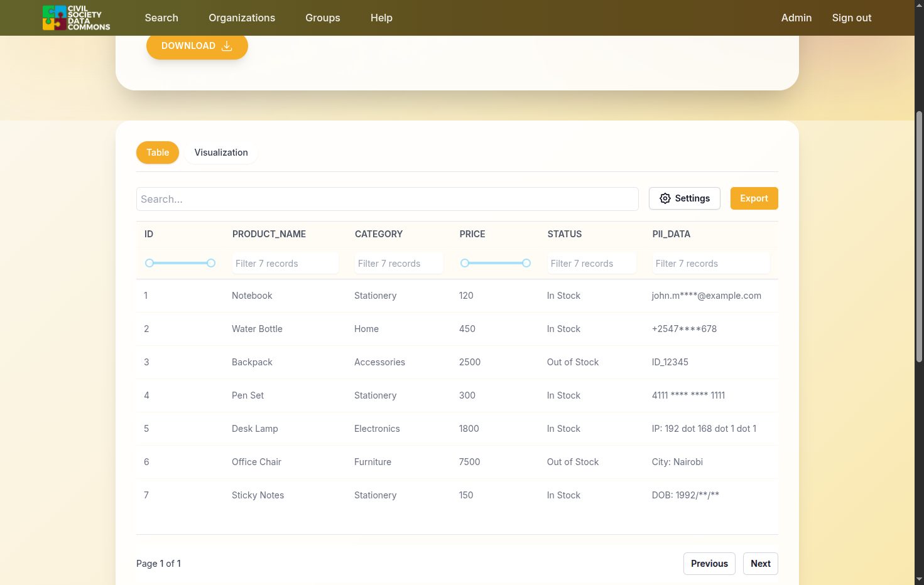Sort by PII_DATA column header

tap(671, 234)
